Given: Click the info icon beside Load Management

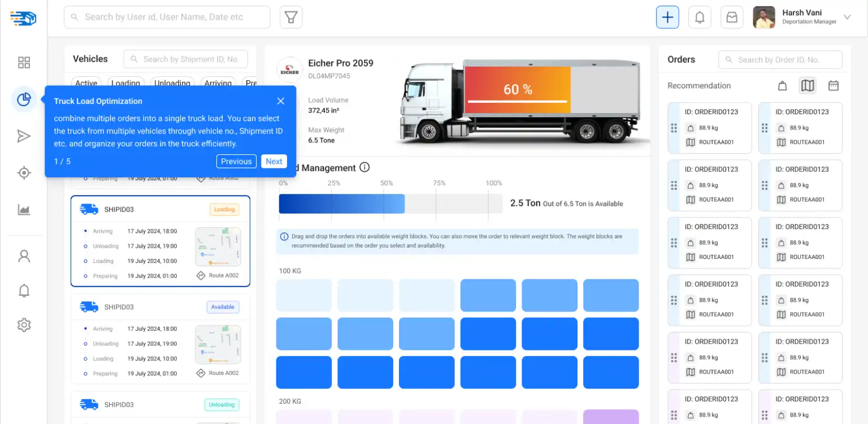Looking at the screenshot, I should [364, 167].
